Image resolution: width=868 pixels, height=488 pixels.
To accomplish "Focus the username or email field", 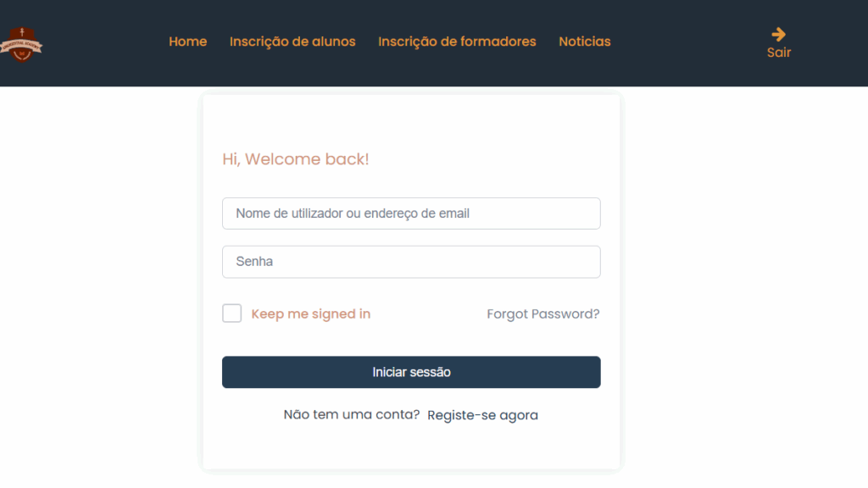I will pos(411,213).
